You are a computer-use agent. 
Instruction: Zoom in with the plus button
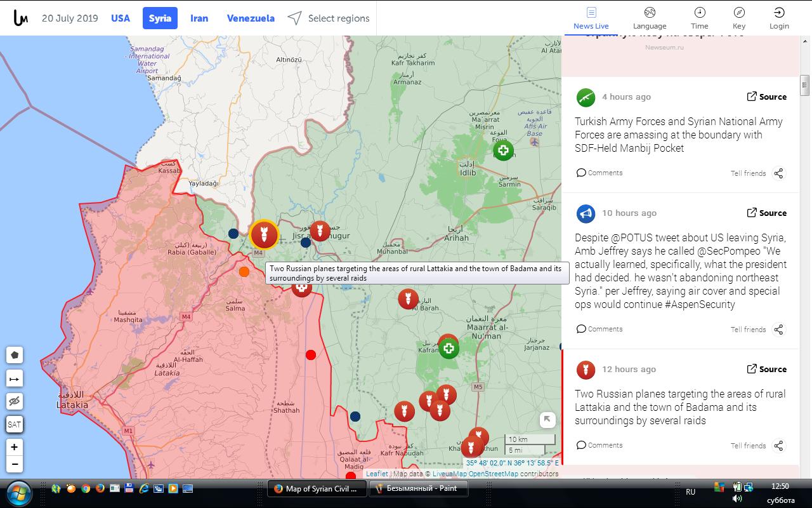15,447
